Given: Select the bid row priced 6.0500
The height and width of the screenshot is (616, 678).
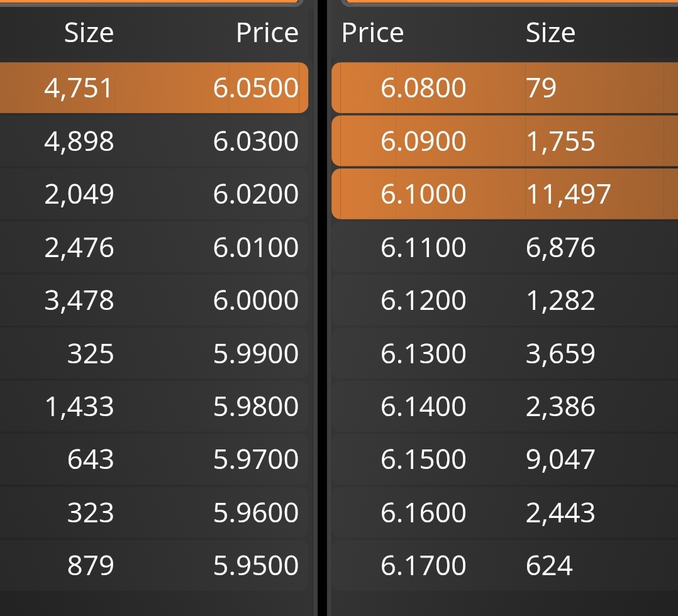Looking at the screenshot, I should (x=154, y=88).
